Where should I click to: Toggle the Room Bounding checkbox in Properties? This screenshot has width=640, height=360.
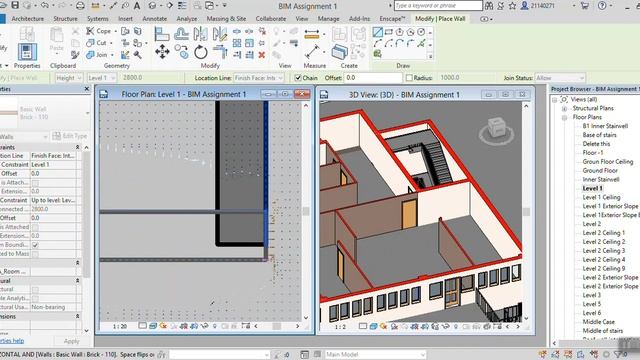tap(35, 245)
